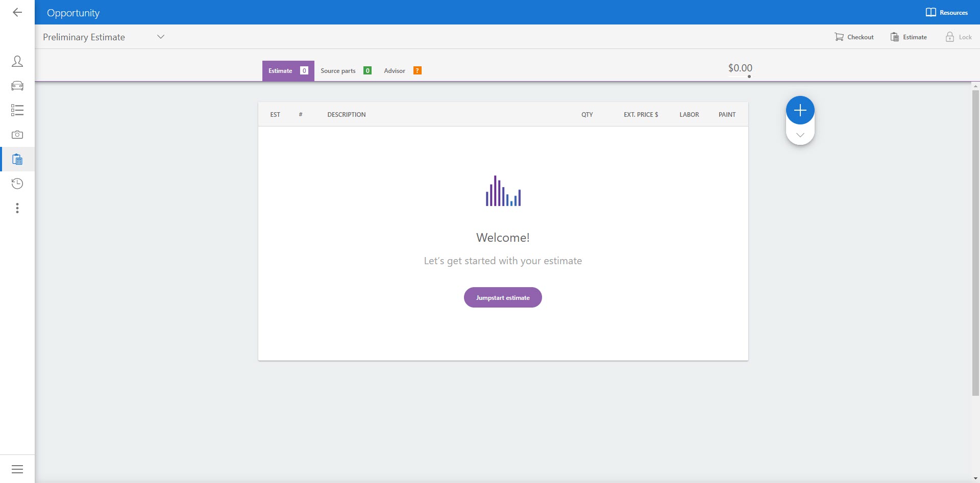Select the estimate clipboard sidebar icon
Viewport: 980px width, 483px height.
[17, 160]
